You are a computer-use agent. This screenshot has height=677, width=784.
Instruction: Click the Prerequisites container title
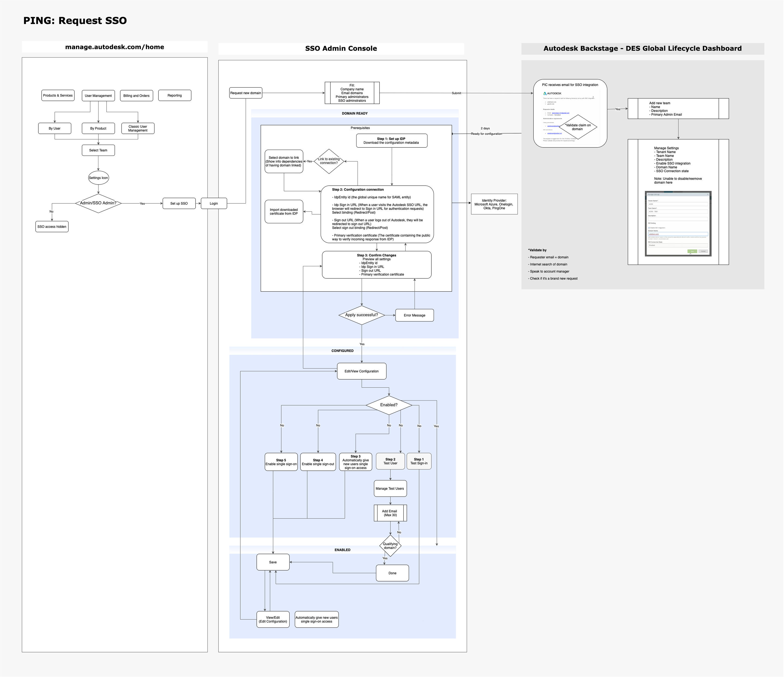[x=360, y=128]
